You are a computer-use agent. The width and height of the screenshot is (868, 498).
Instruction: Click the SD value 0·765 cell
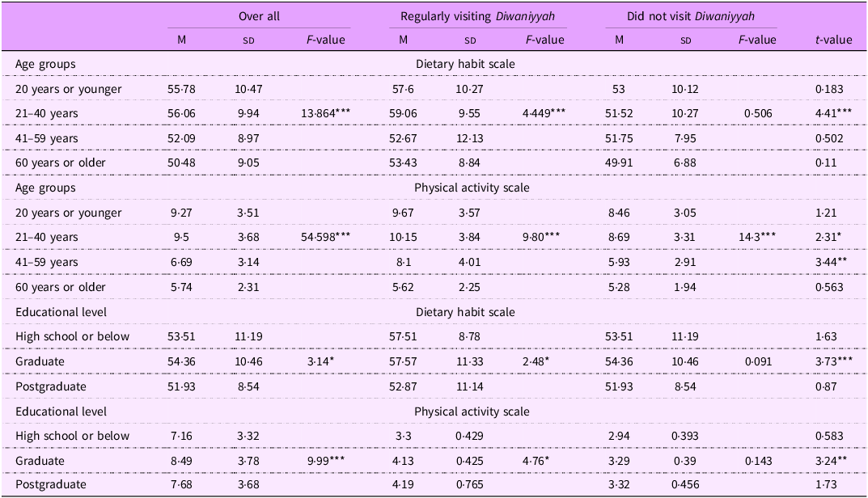point(469,485)
